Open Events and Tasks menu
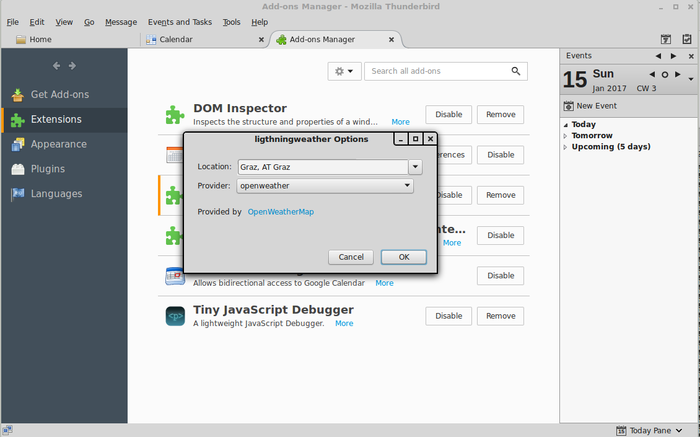 pos(180,22)
